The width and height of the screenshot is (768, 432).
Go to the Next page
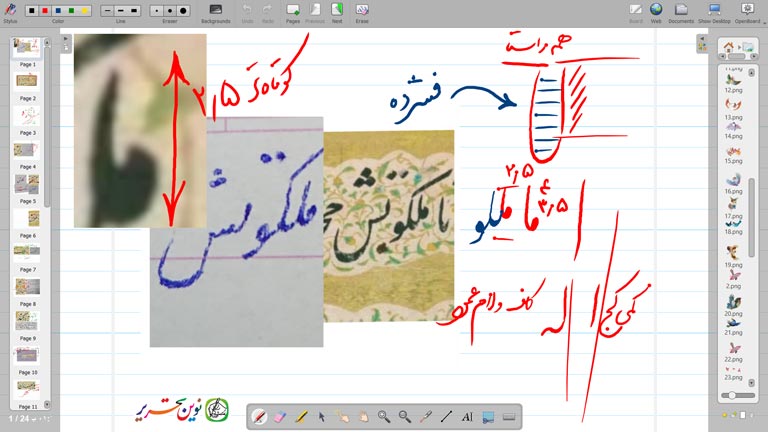coord(336,11)
